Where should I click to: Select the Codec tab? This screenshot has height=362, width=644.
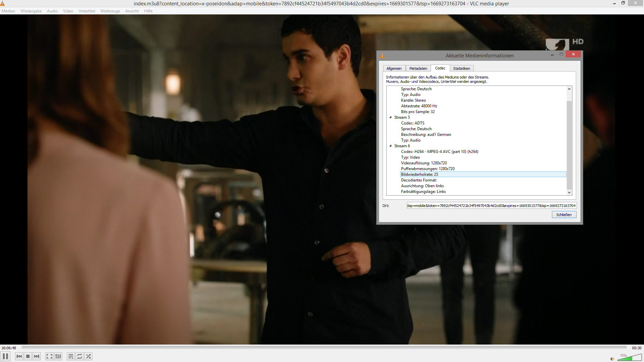coord(440,68)
